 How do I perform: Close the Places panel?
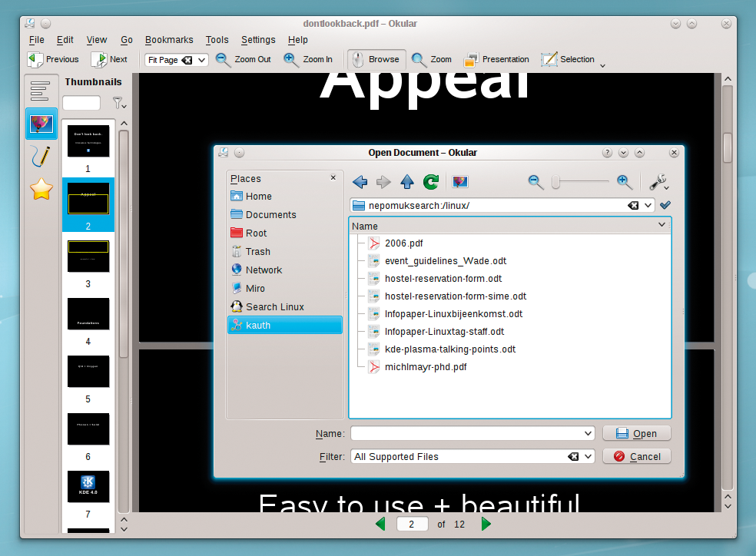coord(333,178)
